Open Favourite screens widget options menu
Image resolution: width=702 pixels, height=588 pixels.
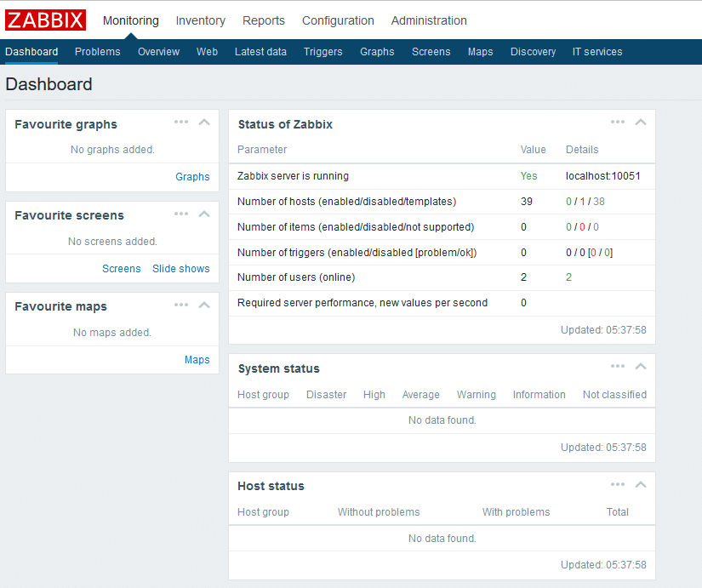(181, 214)
